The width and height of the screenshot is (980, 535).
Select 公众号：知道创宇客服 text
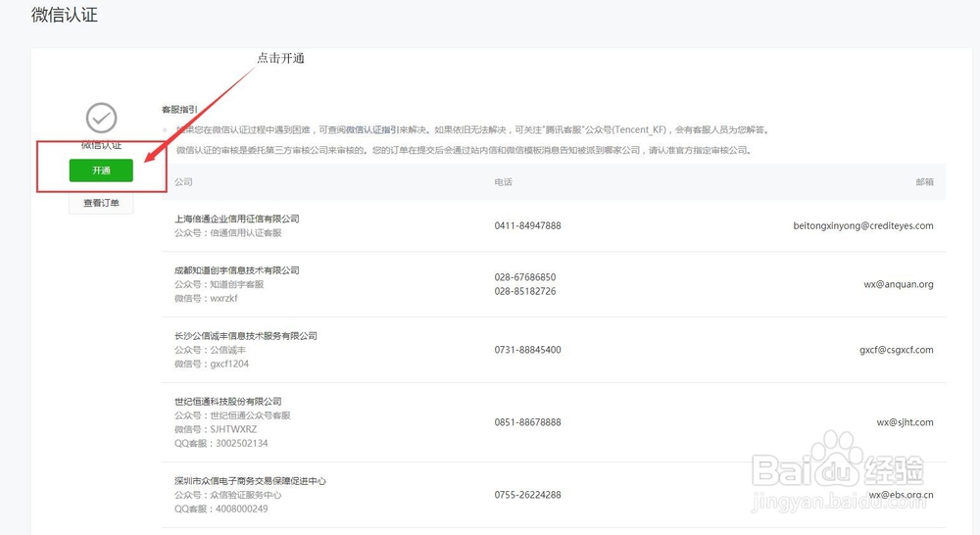coord(220,284)
